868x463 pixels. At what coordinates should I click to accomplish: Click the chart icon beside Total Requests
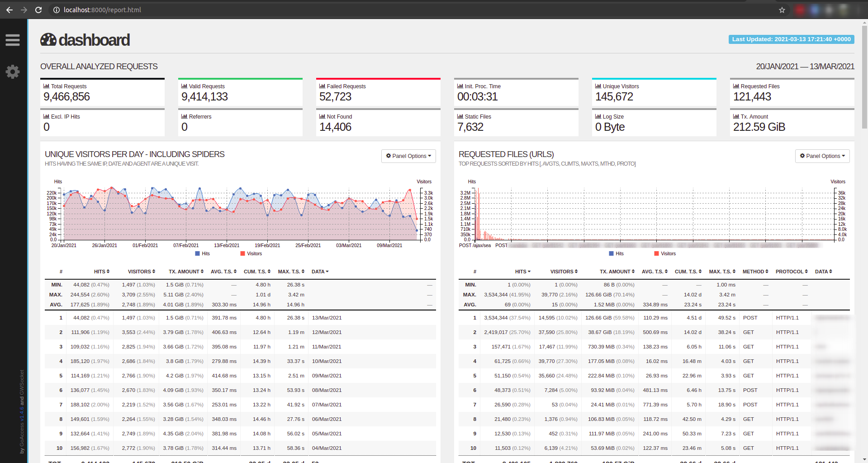tap(46, 86)
